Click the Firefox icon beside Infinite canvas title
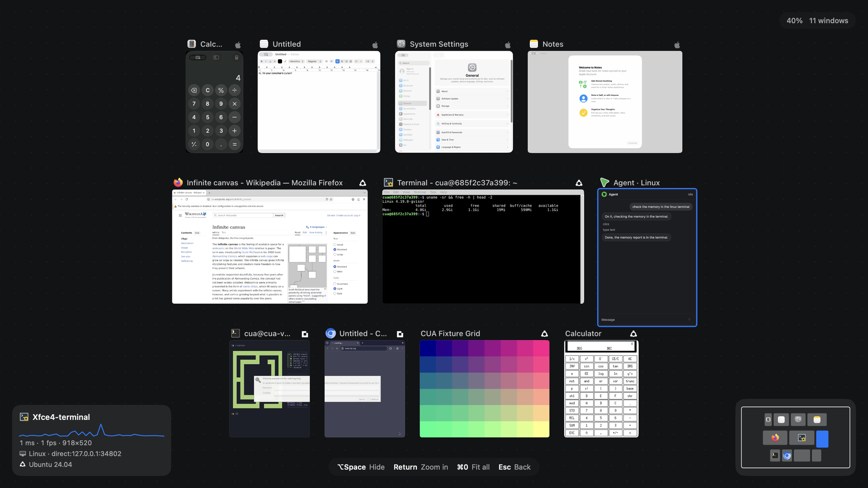Screen dimensions: 868x488 pyautogui.click(x=178, y=183)
